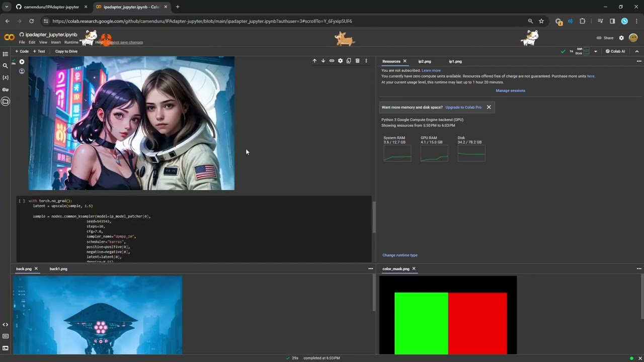Open the command palette icon
Screen dimensions: 644x362
pos(6,336)
